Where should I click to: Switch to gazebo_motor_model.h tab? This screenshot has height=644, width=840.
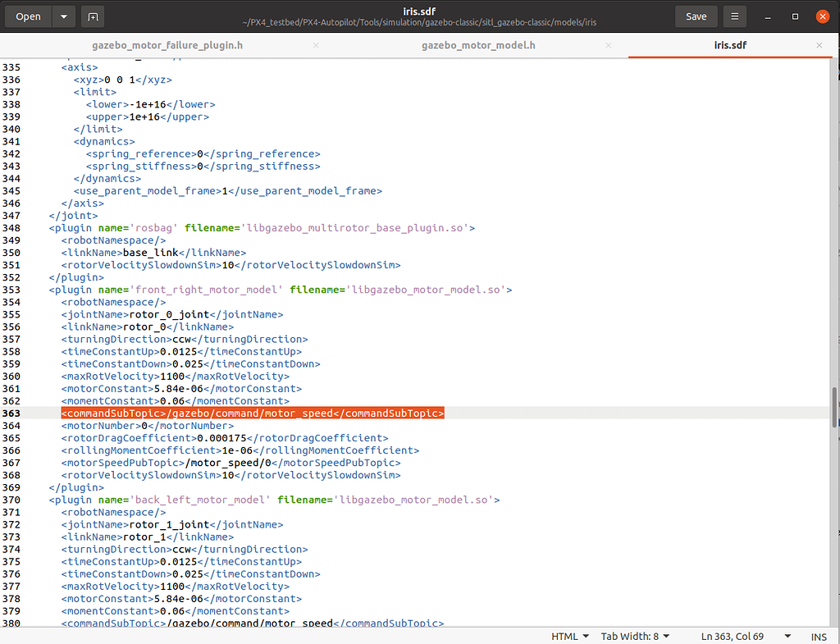point(478,45)
